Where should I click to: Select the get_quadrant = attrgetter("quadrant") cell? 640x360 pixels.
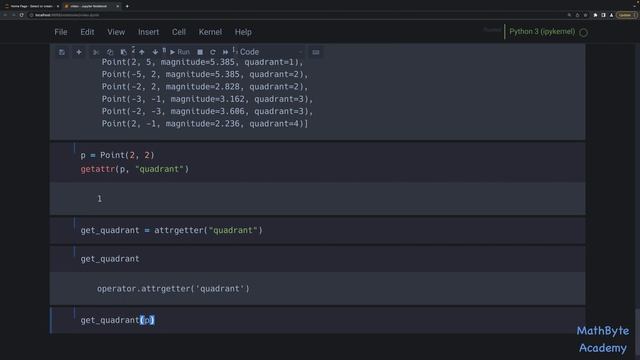[318, 231]
